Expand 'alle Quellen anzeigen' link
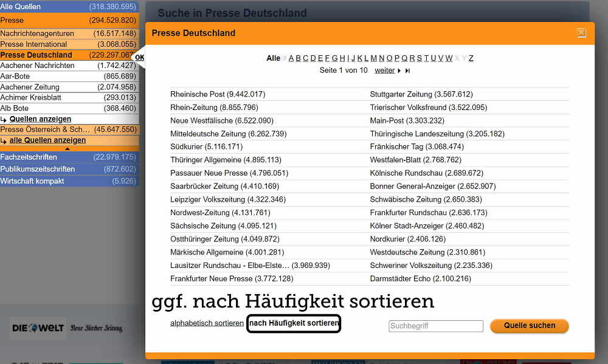608x364 pixels. point(47,140)
